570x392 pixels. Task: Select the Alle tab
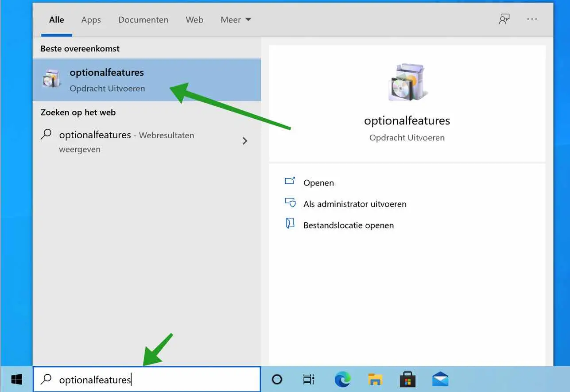57,20
